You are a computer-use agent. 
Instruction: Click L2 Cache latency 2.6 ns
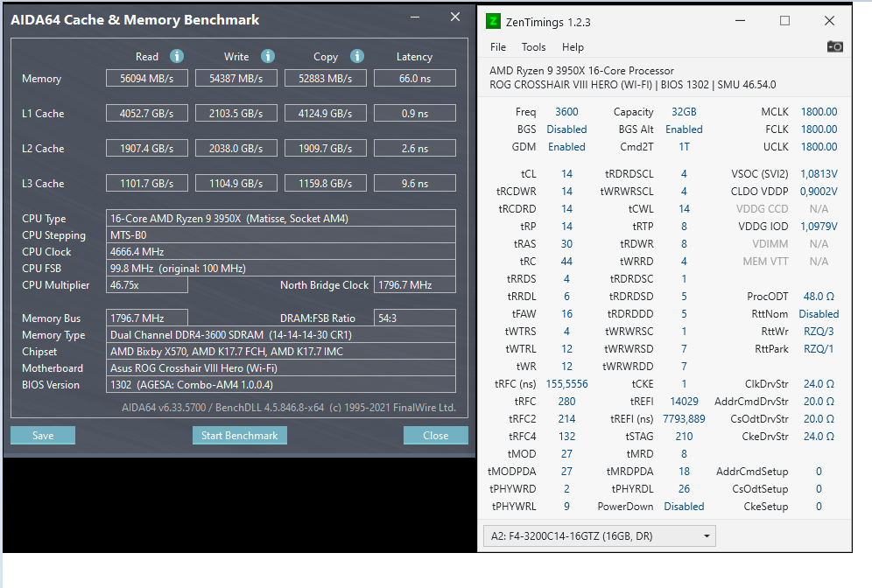(415, 149)
